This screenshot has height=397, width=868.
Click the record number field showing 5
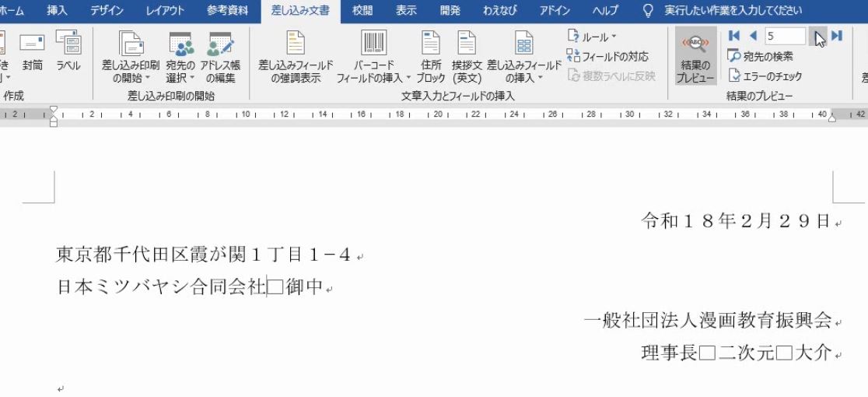pyautogui.click(x=785, y=37)
